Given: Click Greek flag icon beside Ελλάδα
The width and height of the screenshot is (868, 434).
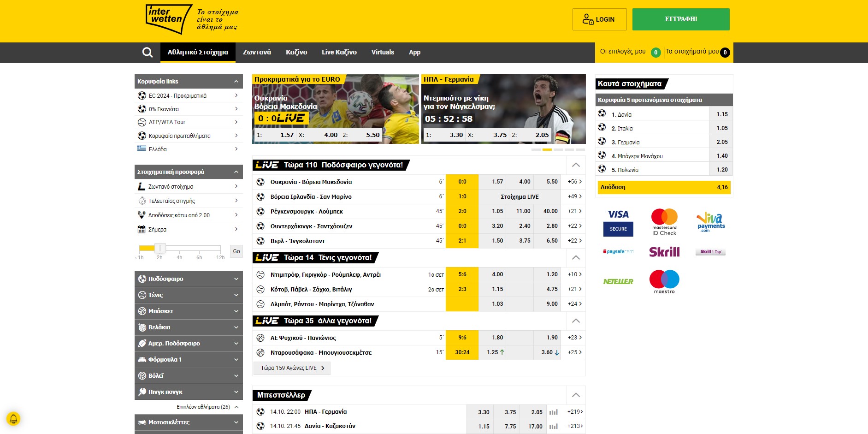Looking at the screenshot, I should (x=142, y=149).
